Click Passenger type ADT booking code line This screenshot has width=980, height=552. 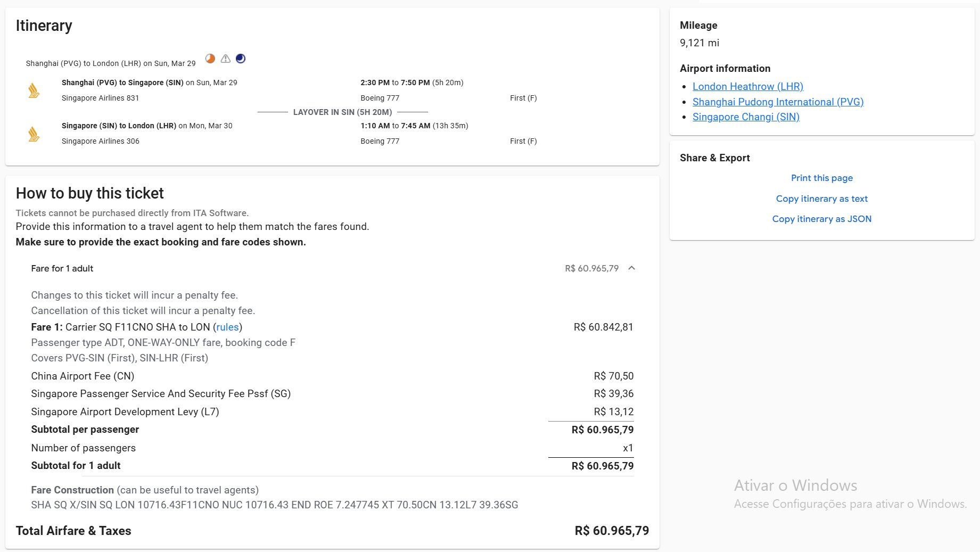point(163,342)
